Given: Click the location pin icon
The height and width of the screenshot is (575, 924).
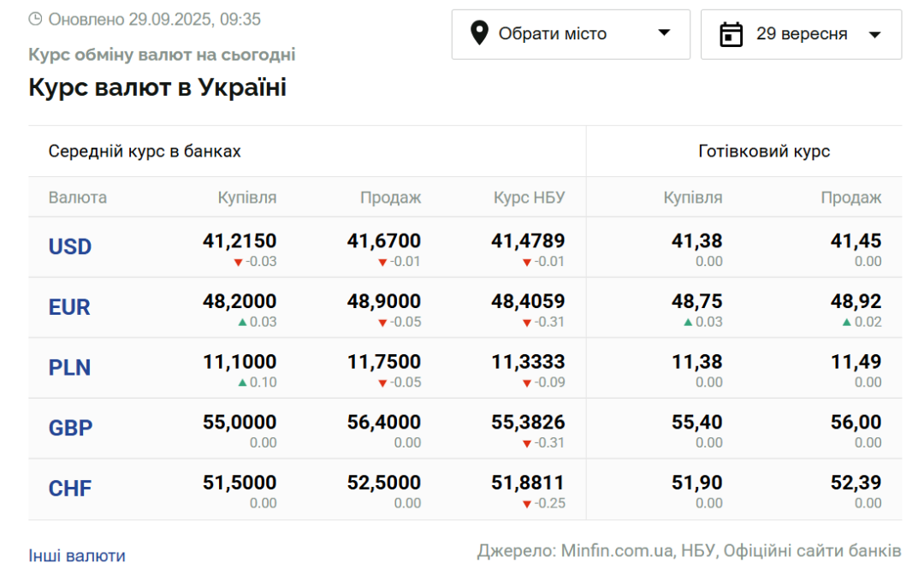Looking at the screenshot, I should point(482,33).
